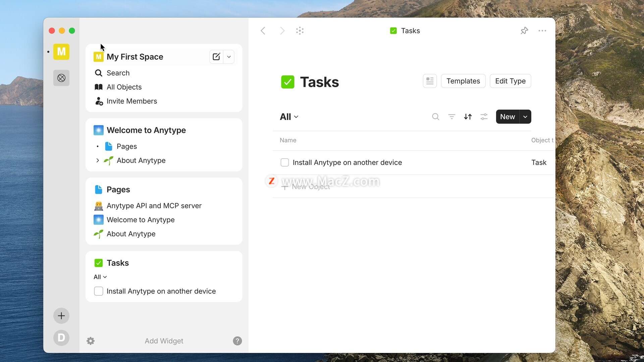Expand About Anytype tree item
The image size is (644, 362).
[x=97, y=161]
